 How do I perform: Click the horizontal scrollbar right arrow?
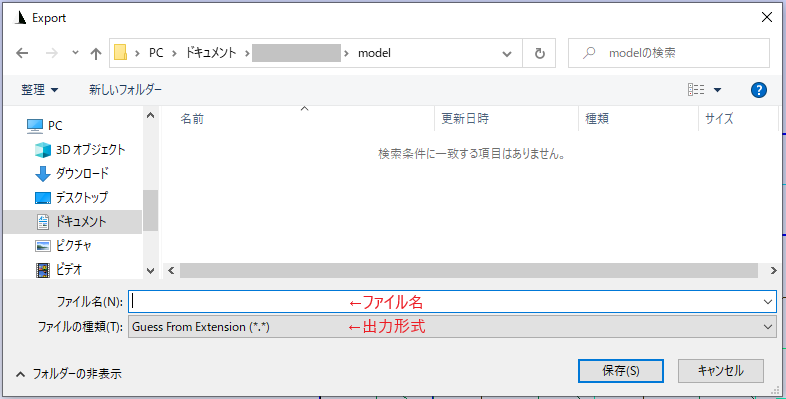tap(773, 271)
